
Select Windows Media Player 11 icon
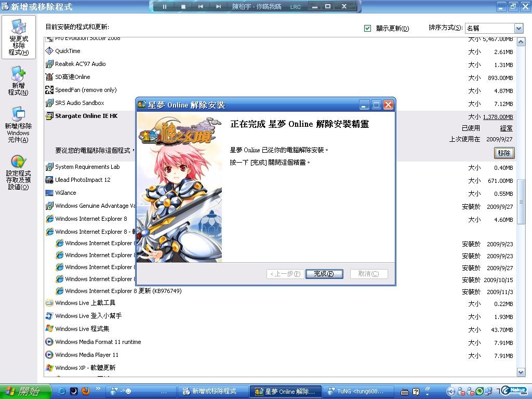(x=49, y=355)
